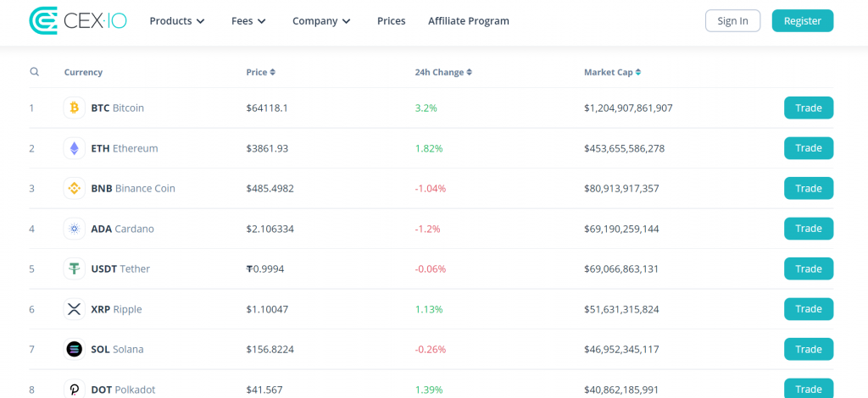Screen dimensions: 868x398
Task: Click Trade button for Ethereum
Action: (x=809, y=148)
